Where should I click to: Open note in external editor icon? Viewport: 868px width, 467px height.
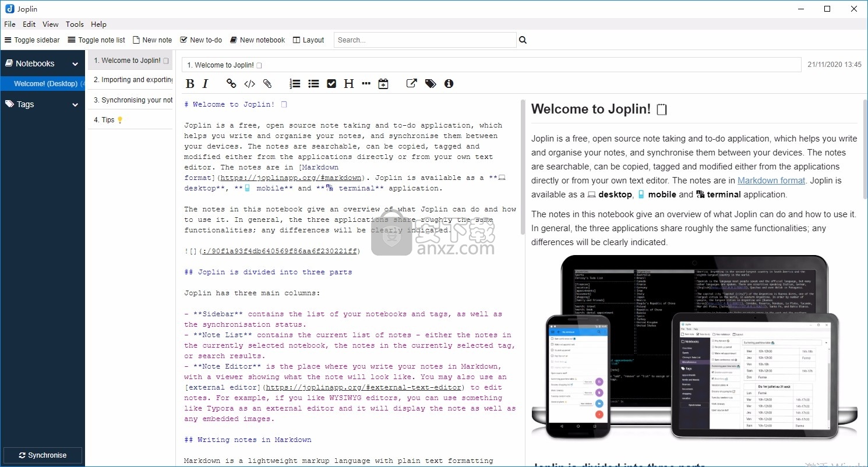(411, 83)
